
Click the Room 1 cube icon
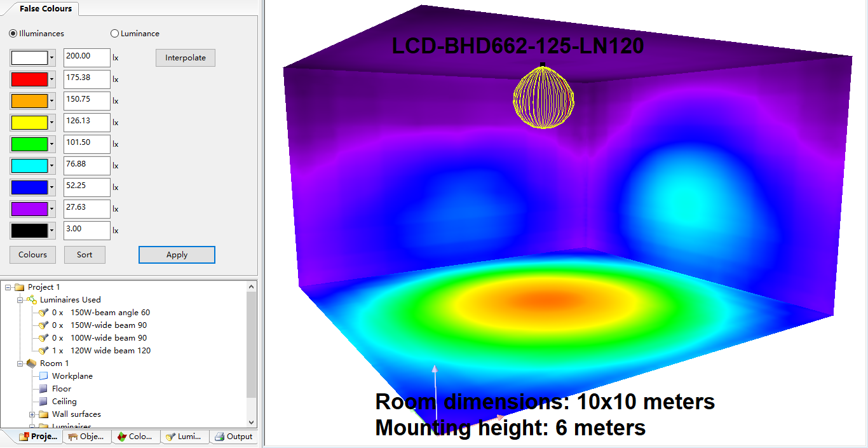(x=31, y=363)
